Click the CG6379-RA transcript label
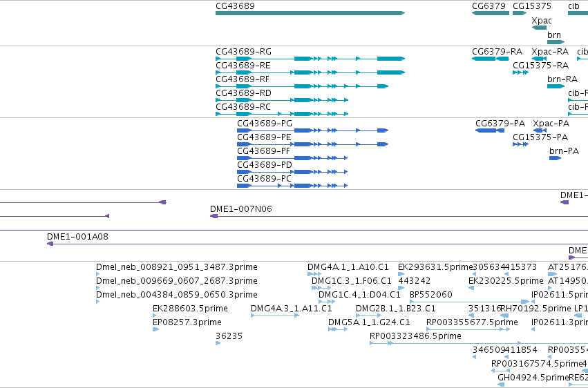 [x=497, y=51]
